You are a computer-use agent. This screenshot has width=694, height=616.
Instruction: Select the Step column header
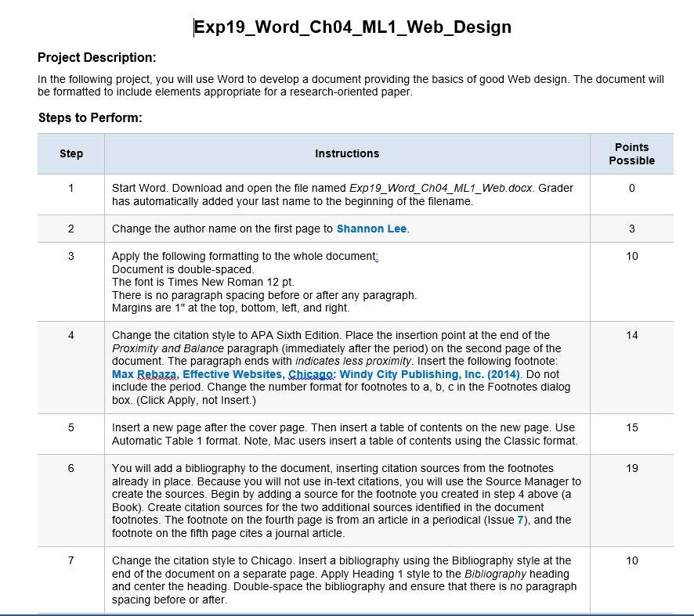71,153
